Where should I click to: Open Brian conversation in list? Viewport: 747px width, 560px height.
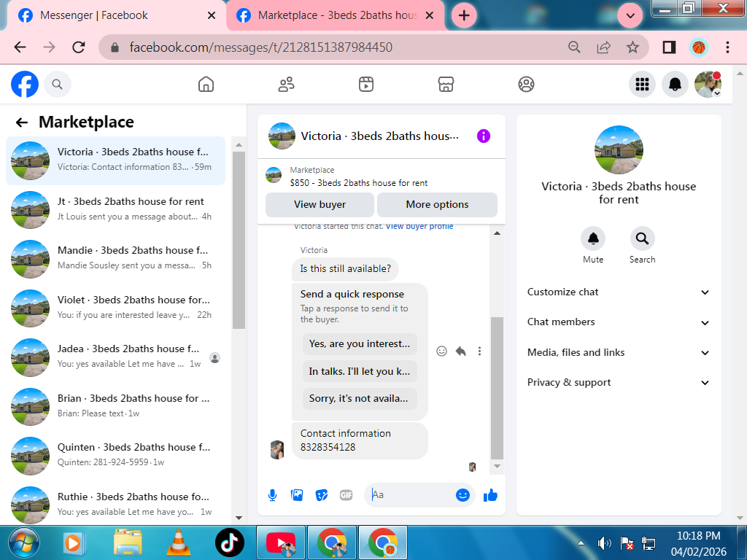[115, 406]
